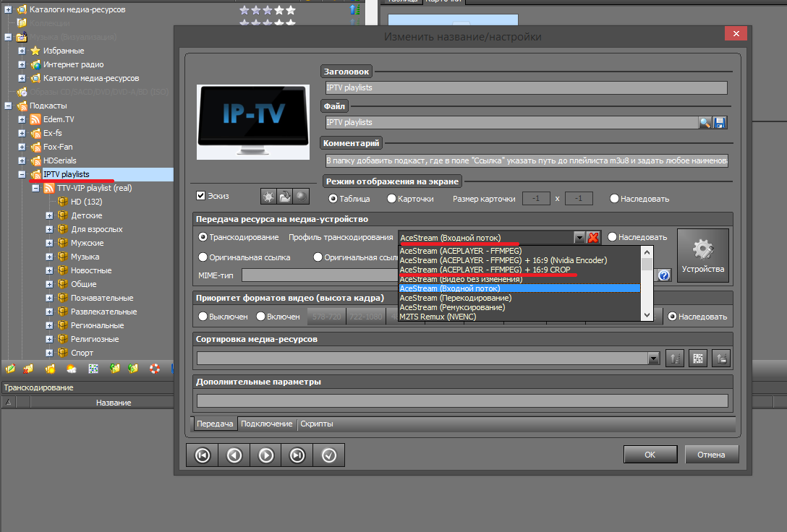Expand the Спорт tree folder
This screenshot has width=787, height=532.
tap(49, 353)
